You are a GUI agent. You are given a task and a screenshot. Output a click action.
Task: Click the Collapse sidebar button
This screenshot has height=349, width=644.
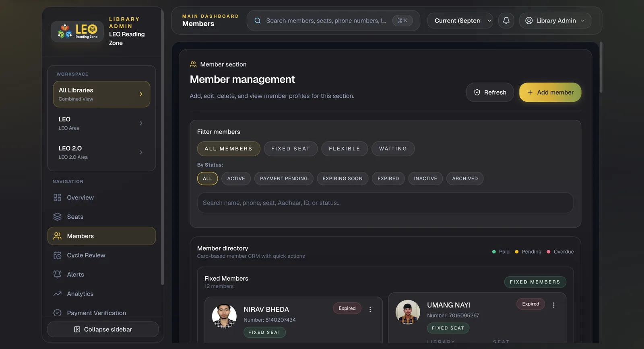[x=103, y=329]
